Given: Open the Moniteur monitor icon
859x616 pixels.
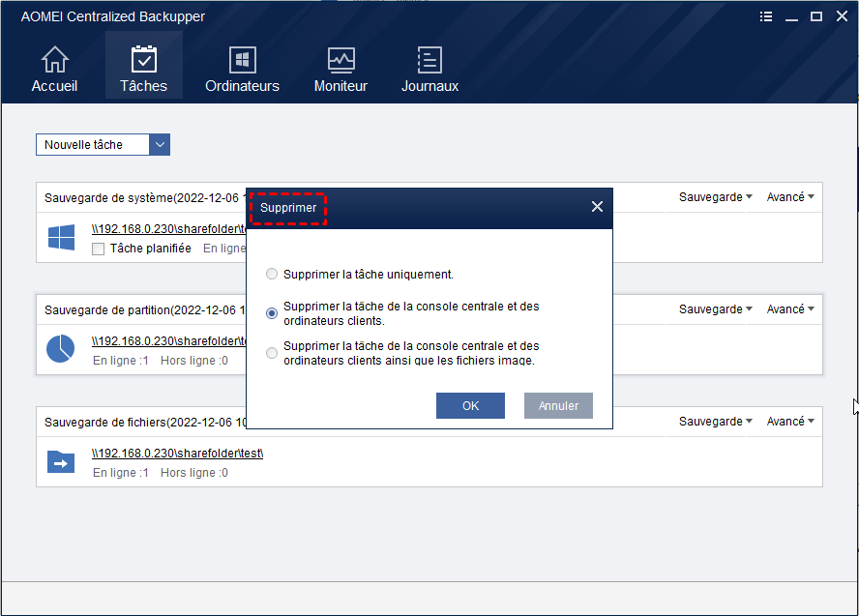Looking at the screenshot, I should coord(341,60).
